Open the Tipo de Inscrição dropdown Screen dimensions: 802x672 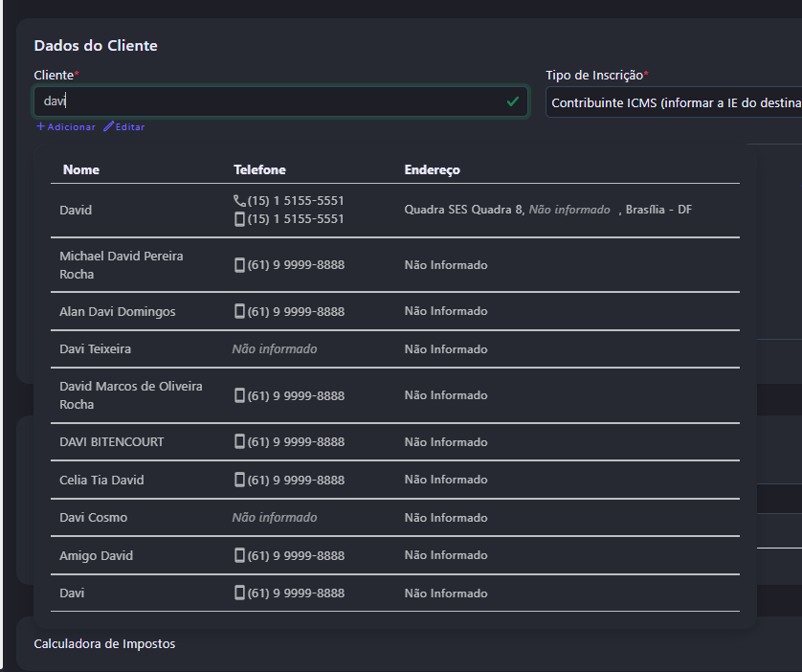[673, 102]
